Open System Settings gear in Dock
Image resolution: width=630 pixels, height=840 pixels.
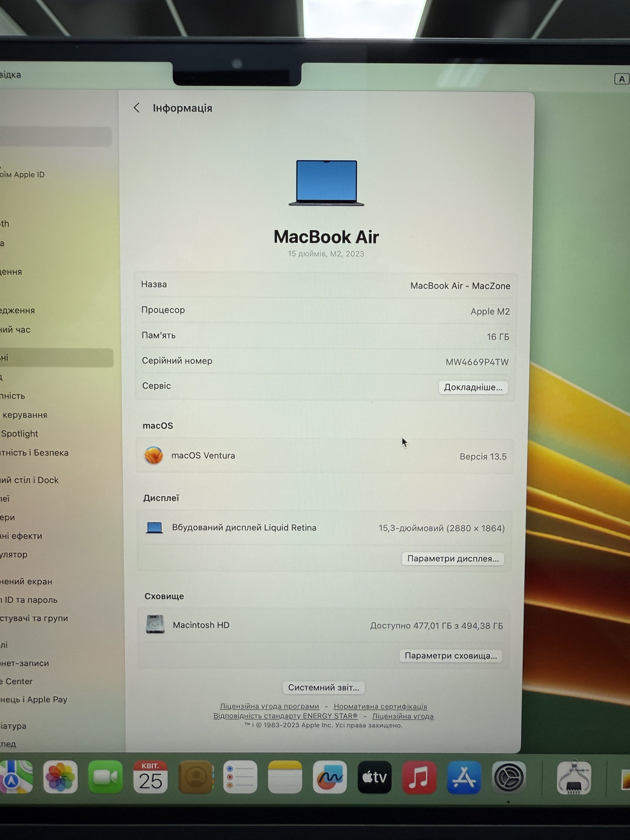pos(509,777)
